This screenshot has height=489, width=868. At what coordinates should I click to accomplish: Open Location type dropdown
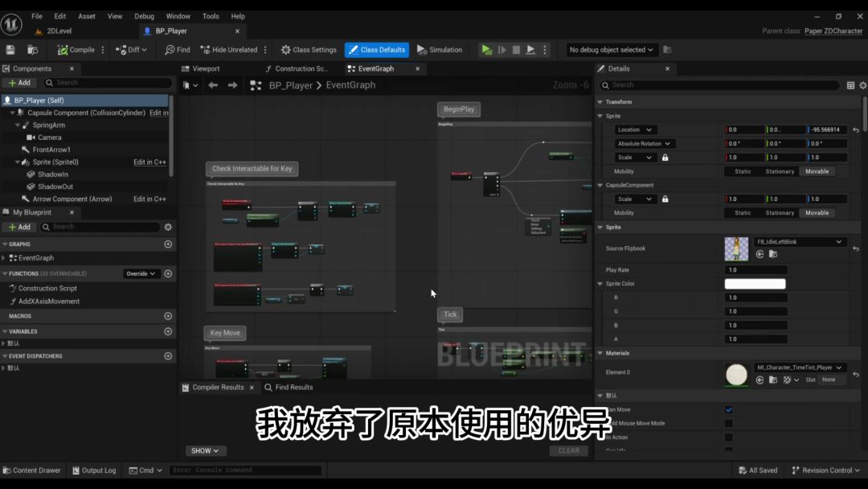(634, 129)
